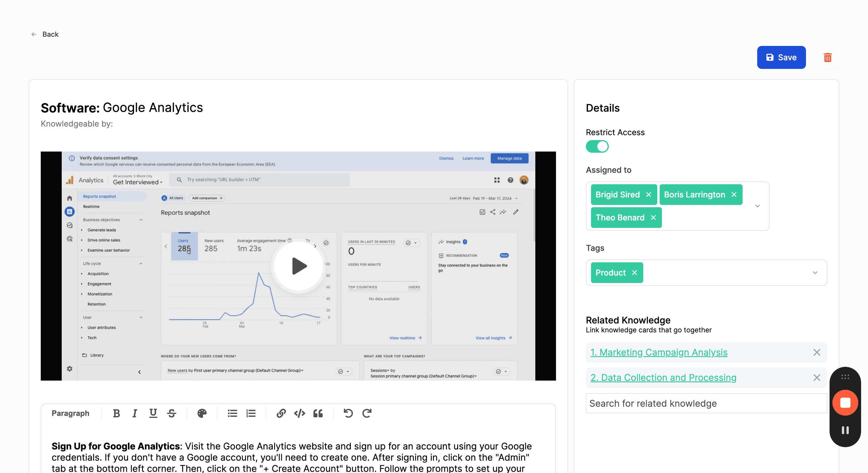Click Add comparison chip
This screenshot has height=473, width=868.
coord(207,198)
